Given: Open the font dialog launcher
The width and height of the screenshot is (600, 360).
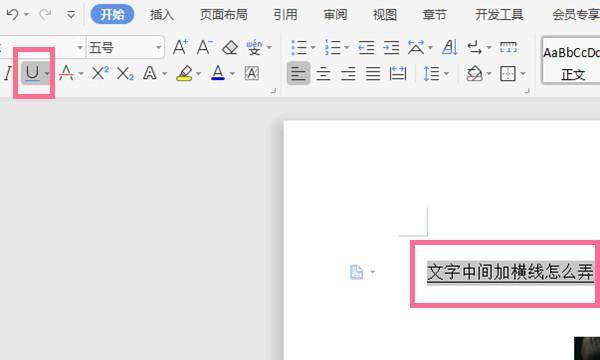Looking at the screenshot, I should click(x=273, y=91).
